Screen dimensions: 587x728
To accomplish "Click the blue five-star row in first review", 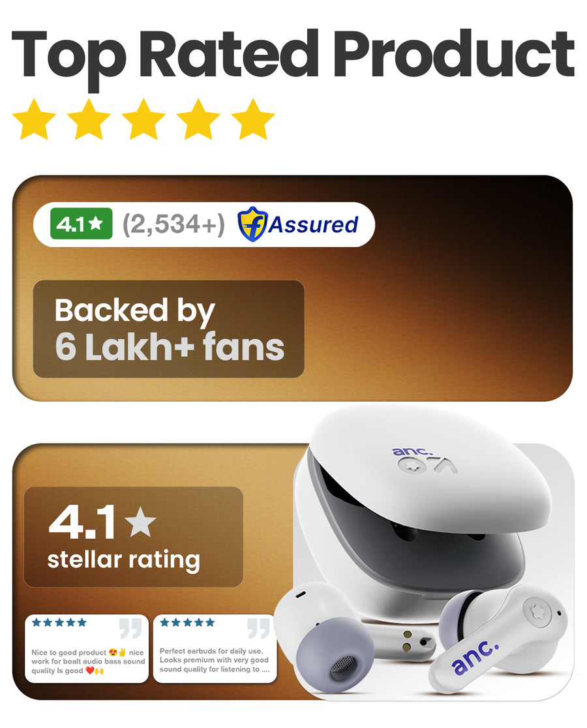I will point(59,622).
